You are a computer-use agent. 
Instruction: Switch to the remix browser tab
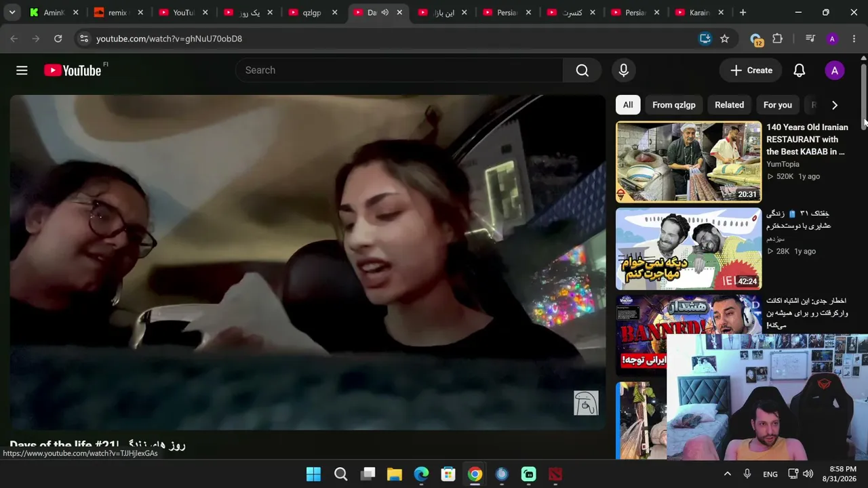point(117,12)
